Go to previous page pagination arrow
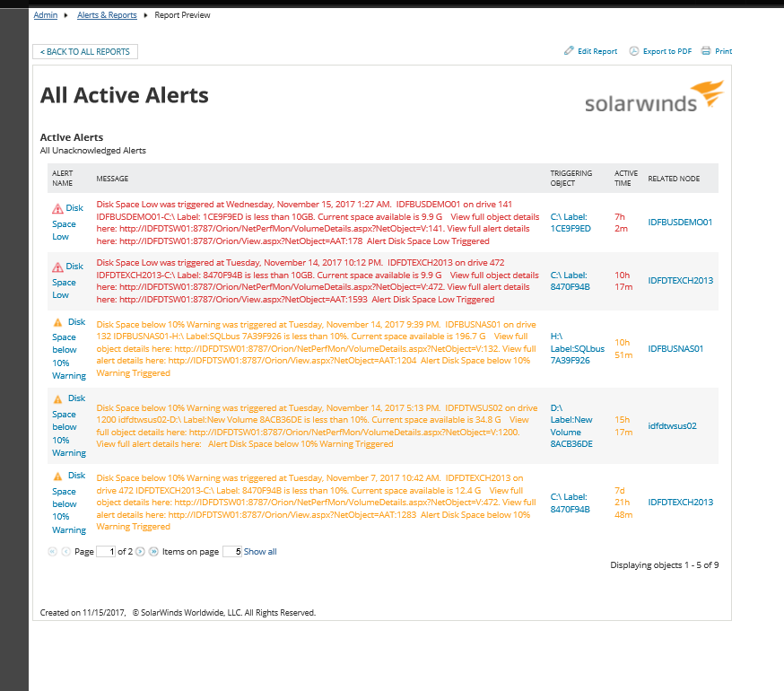 [65, 551]
